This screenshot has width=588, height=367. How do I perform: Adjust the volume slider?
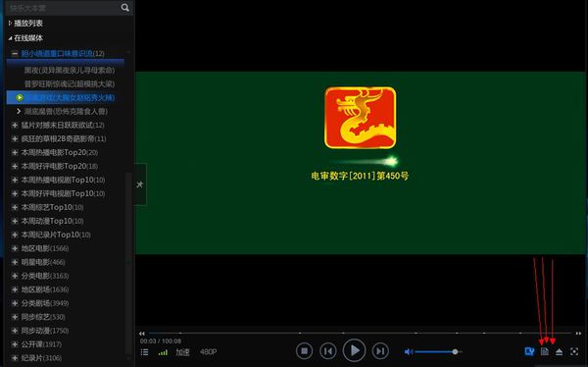click(438, 352)
